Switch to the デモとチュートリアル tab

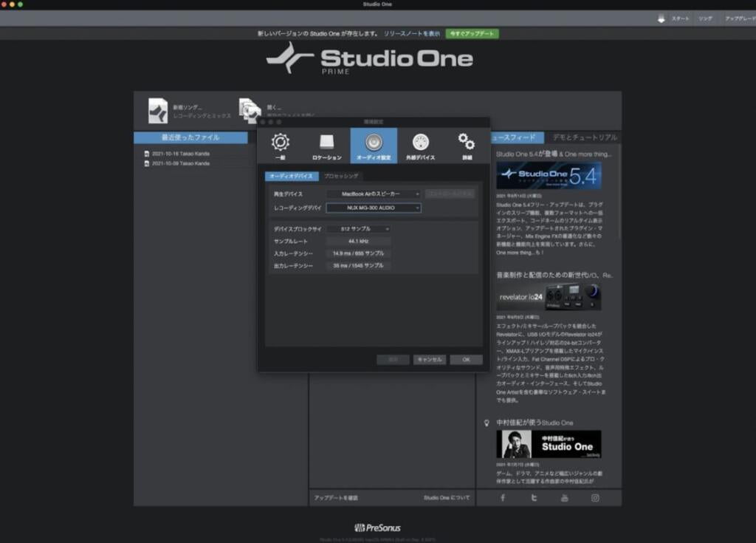[x=585, y=137]
